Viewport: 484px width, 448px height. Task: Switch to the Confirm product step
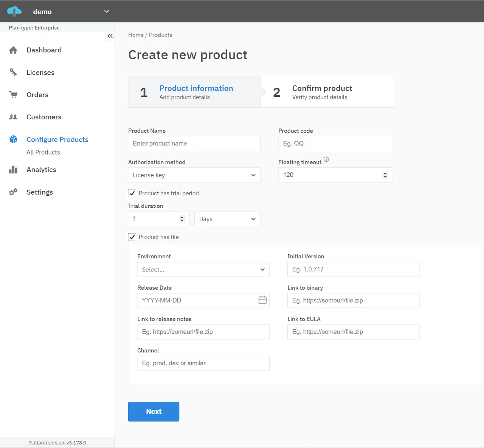322,91
